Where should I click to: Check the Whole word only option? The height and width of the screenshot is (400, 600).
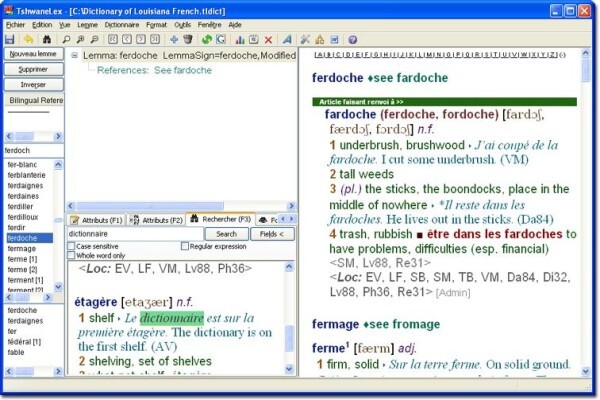pos(71,255)
